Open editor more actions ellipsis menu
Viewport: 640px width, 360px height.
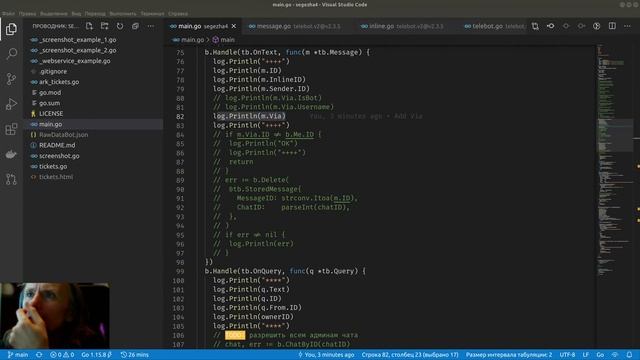pyautogui.click(x=627, y=26)
